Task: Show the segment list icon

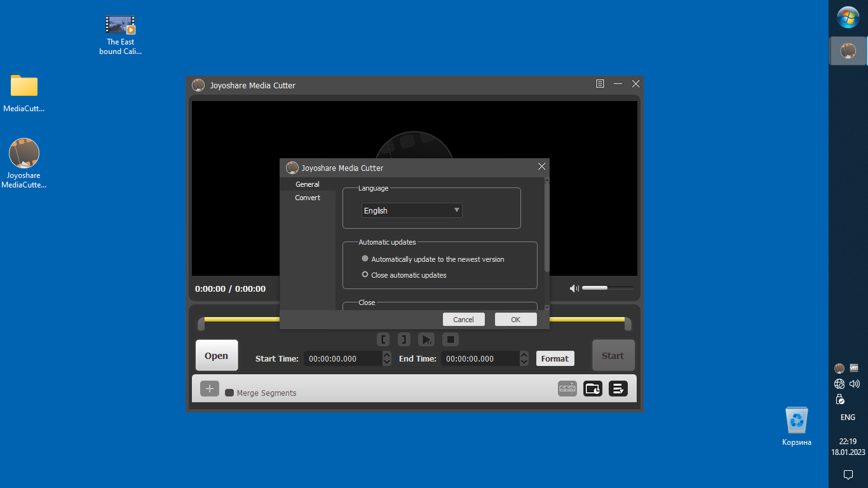Action: tap(618, 388)
